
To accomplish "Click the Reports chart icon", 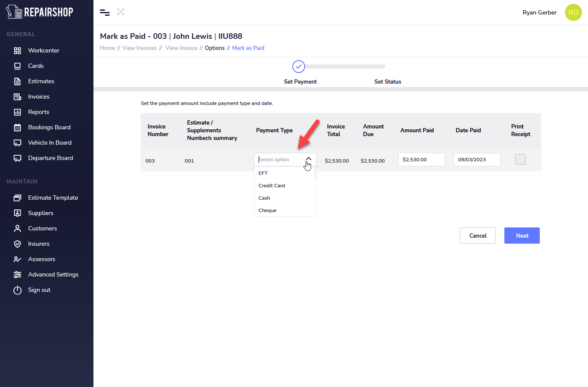I will coord(17,112).
